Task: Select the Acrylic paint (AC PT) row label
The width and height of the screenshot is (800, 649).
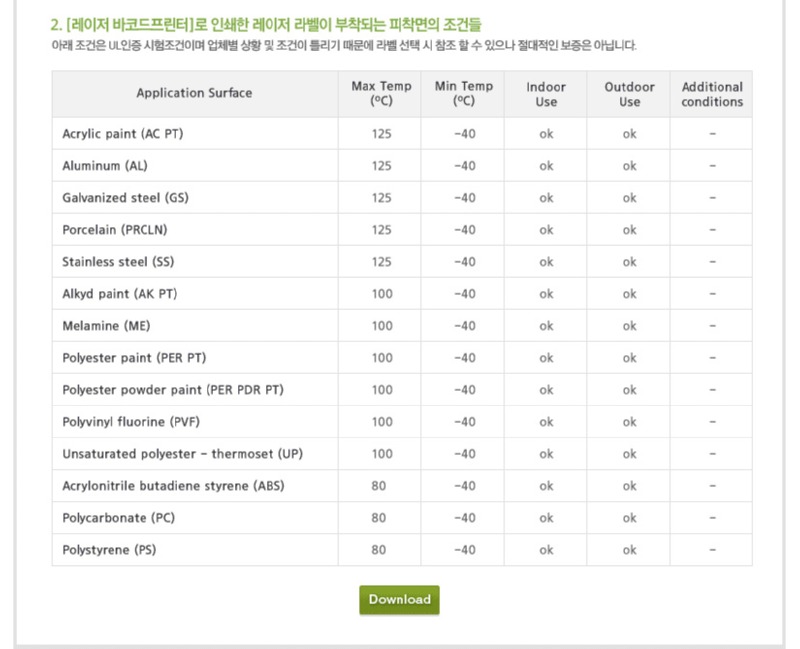Action: tap(125, 134)
